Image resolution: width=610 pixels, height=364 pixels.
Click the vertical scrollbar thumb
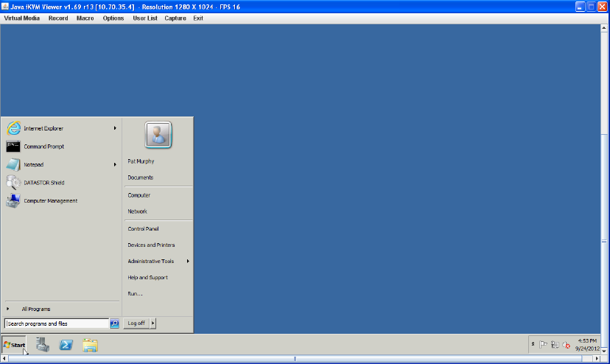tap(604, 242)
